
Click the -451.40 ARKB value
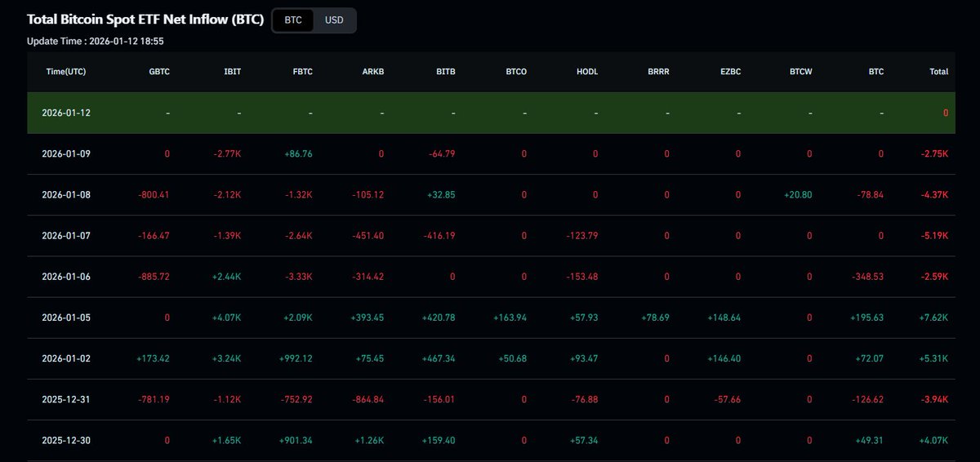368,236
